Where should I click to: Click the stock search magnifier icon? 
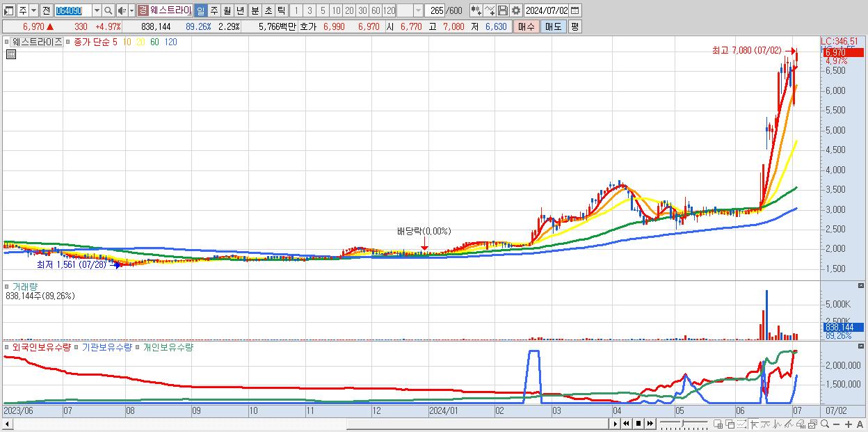click(x=108, y=10)
